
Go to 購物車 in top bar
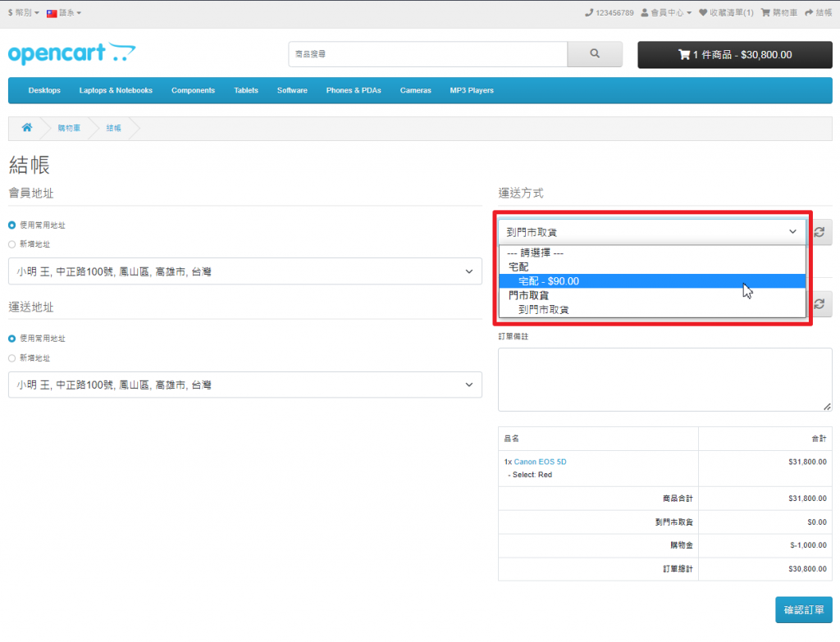pos(779,13)
